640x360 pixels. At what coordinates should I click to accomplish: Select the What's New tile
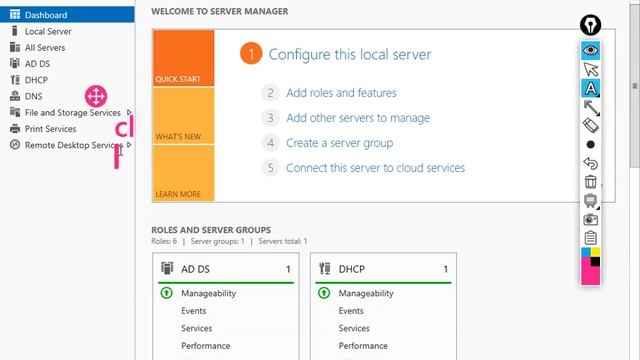click(184, 116)
